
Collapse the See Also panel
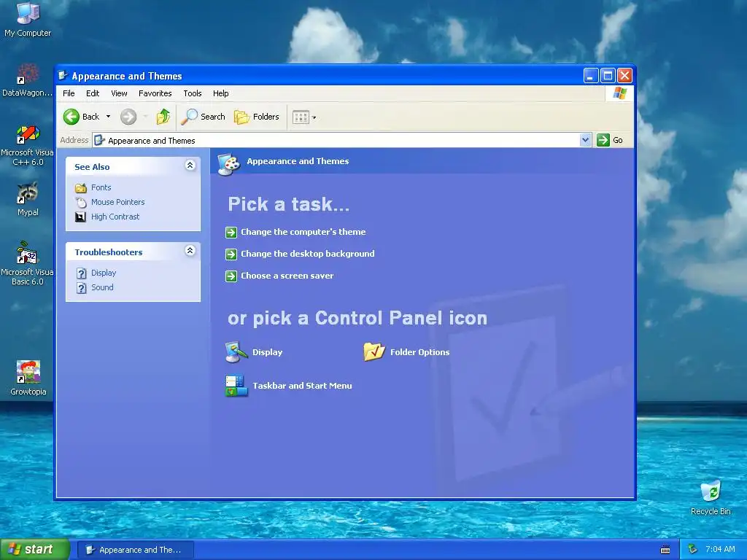pos(190,166)
